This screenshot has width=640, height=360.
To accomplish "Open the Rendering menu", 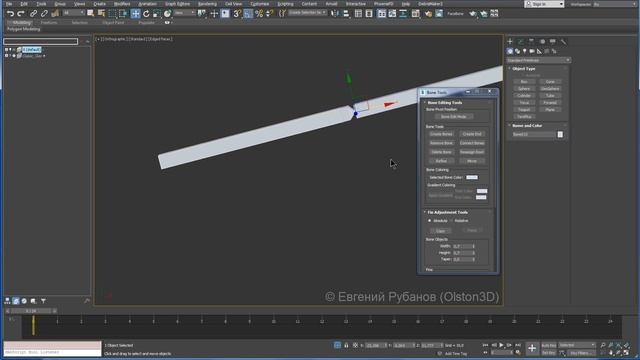I will [207, 4].
